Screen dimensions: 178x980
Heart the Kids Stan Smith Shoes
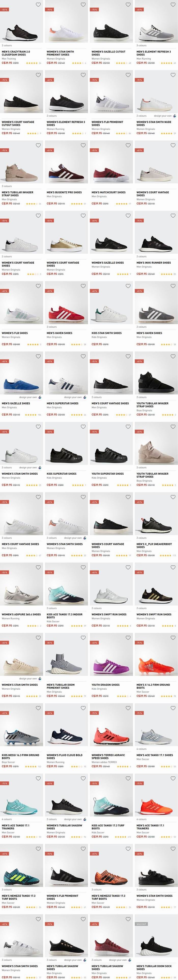(128, 286)
